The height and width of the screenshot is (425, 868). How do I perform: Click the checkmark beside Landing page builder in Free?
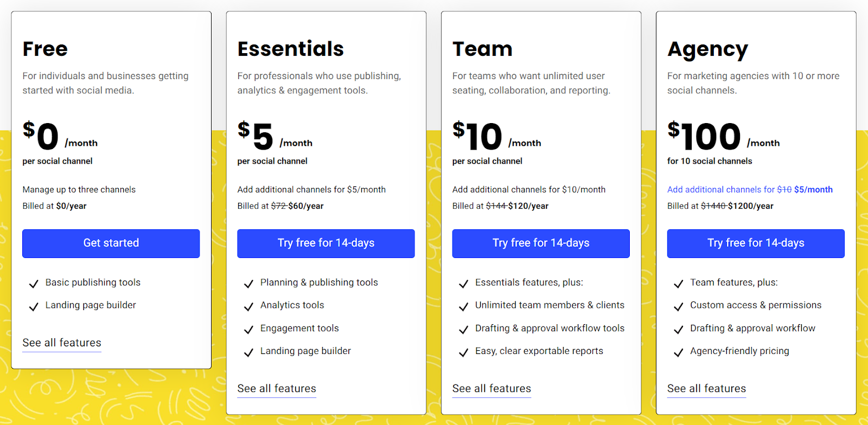[x=33, y=306]
